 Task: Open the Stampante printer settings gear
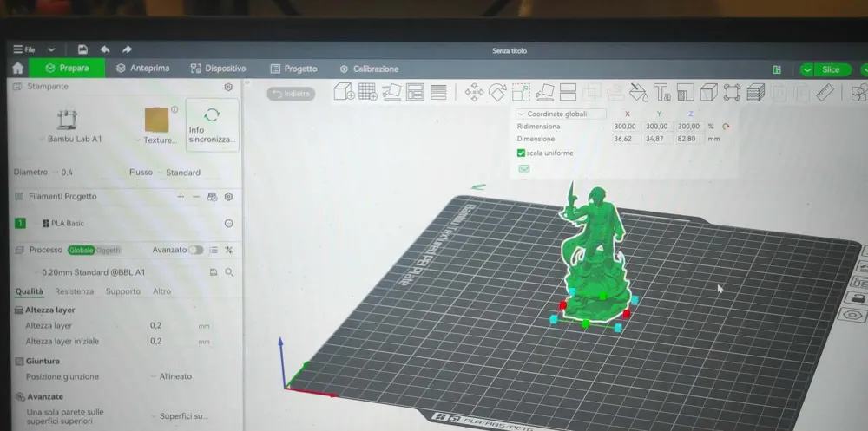click(x=228, y=87)
